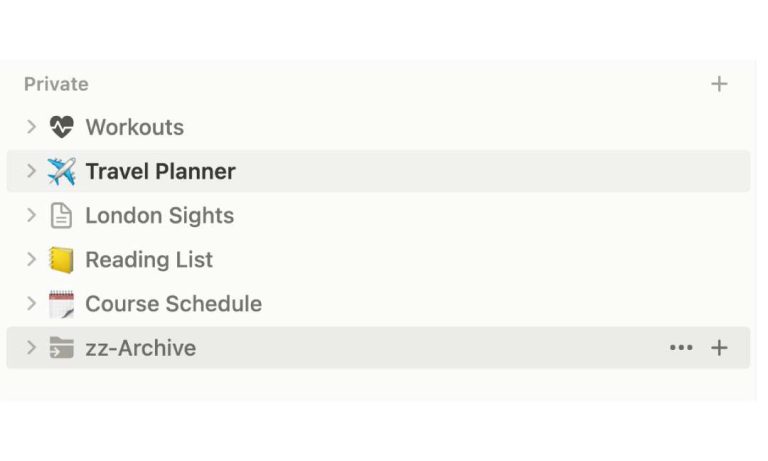Open the Reading List page
The width and height of the screenshot is (768, 461).
point(149,260)
